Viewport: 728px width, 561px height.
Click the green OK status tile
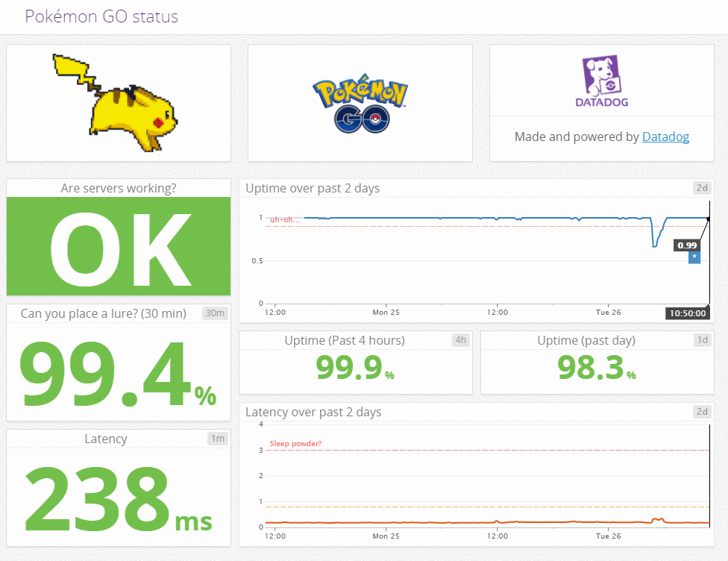coord(119,246)
